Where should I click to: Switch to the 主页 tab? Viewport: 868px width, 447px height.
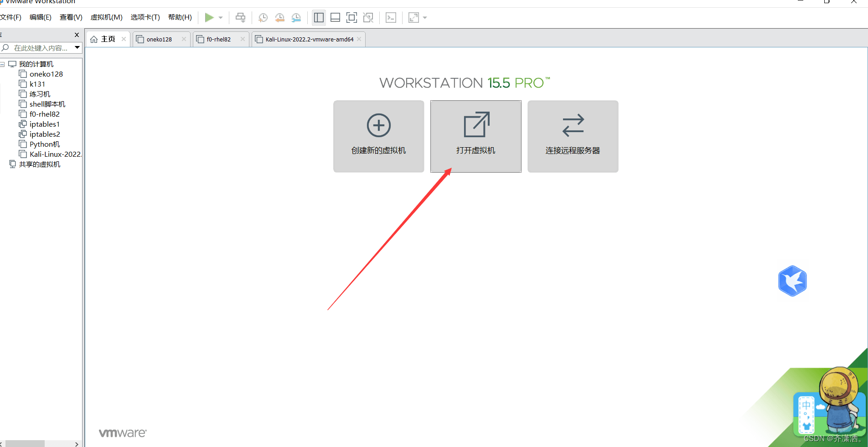pos(108,39)
